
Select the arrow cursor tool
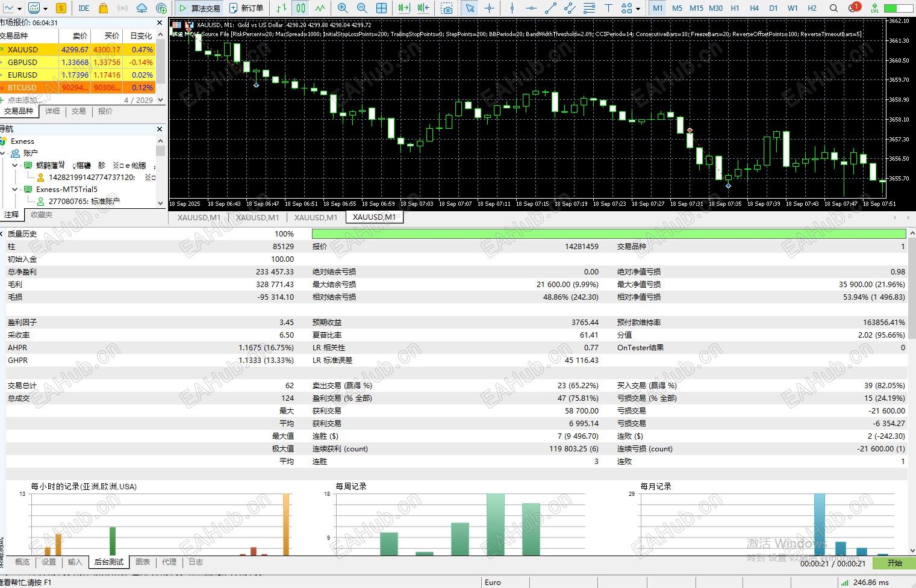(470, 8)
